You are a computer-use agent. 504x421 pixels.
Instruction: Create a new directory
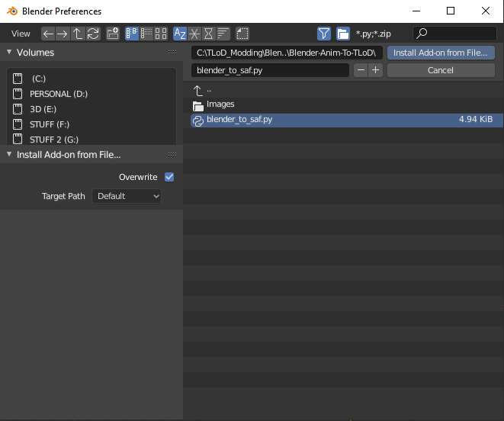tap(113, 34)
